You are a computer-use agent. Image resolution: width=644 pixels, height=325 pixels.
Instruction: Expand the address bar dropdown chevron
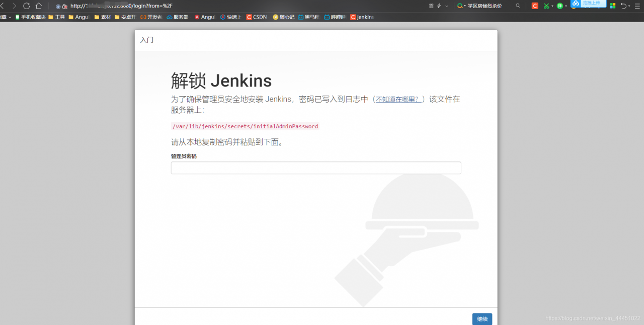(x=447, y=6)
